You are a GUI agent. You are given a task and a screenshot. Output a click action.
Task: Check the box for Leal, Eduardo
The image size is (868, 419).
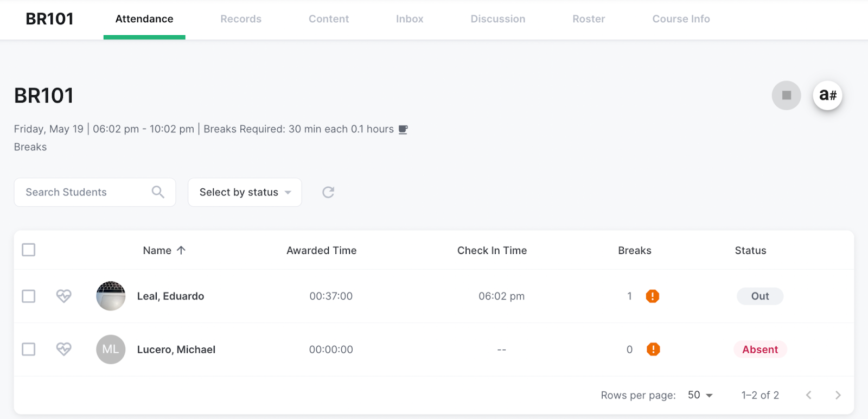[29, 296]
